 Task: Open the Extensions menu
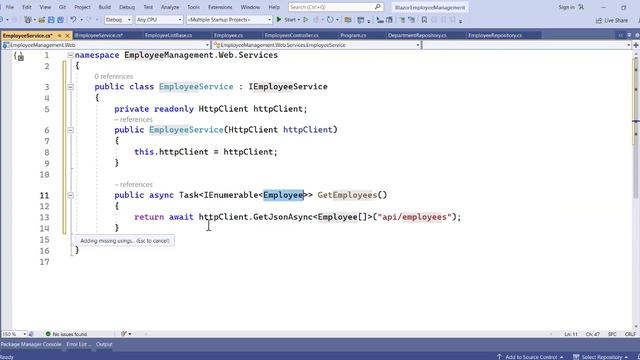coord(220,7)
